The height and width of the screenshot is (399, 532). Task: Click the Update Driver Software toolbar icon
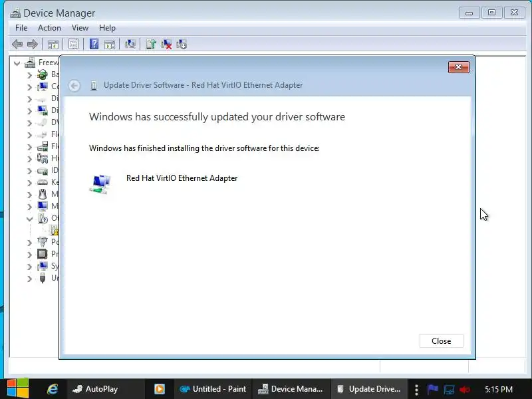[x=151, y=44]
